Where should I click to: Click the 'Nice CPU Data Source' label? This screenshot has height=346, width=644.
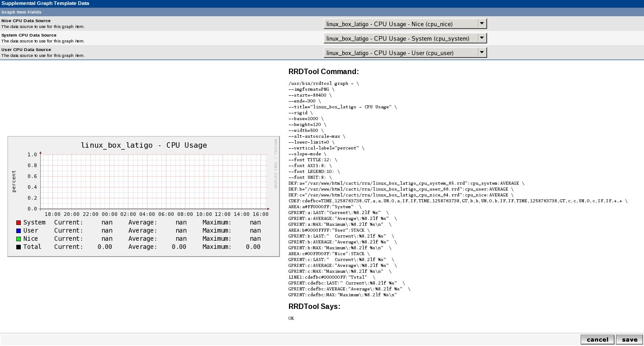pos(26,21)
